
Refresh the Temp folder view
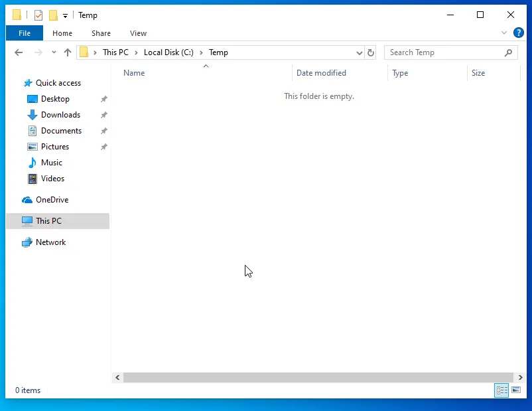[371, 52]
